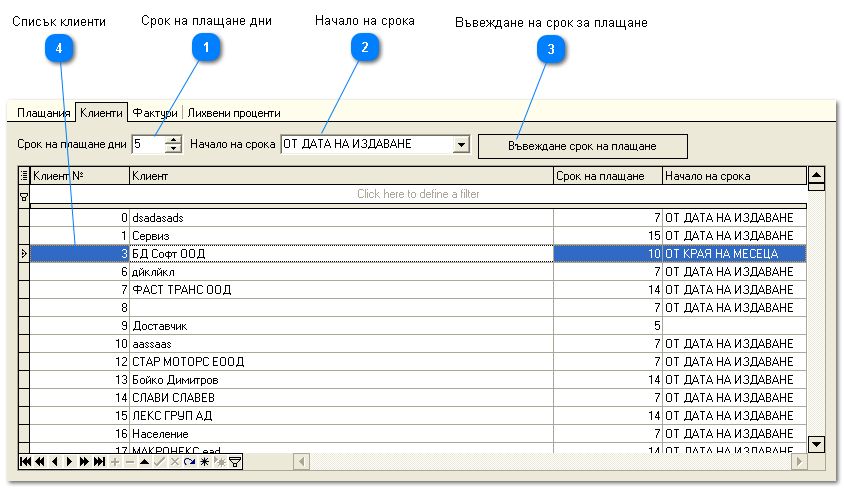Select client Бойко Димитров
The width and height of the screenshot is (844, 489).
418,380
